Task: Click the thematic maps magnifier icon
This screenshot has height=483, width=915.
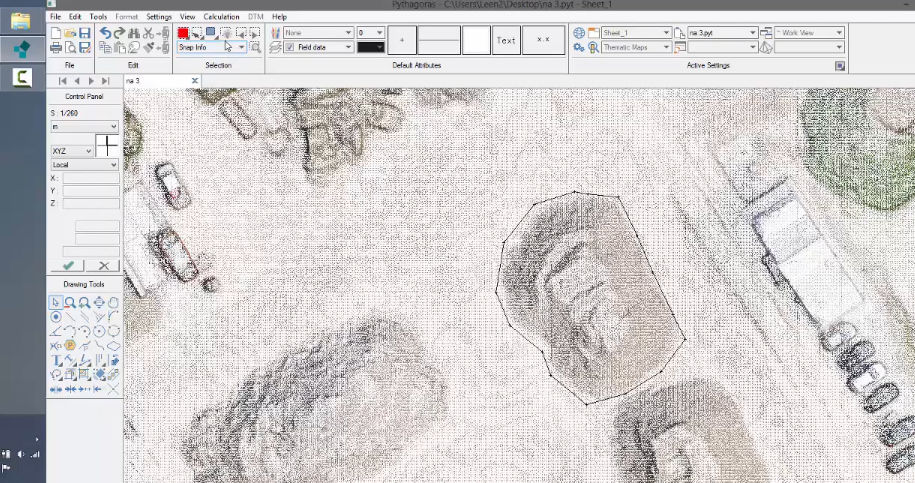Action: click(x=593, y=47)
